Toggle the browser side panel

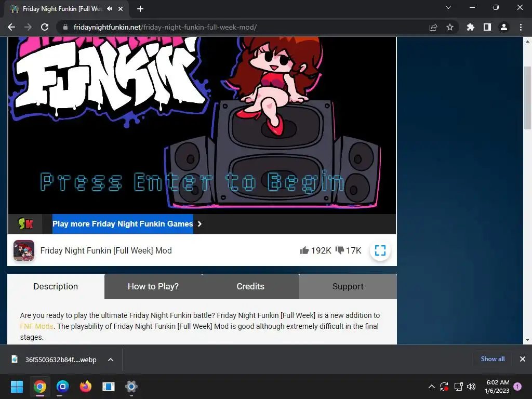[487, 27]
